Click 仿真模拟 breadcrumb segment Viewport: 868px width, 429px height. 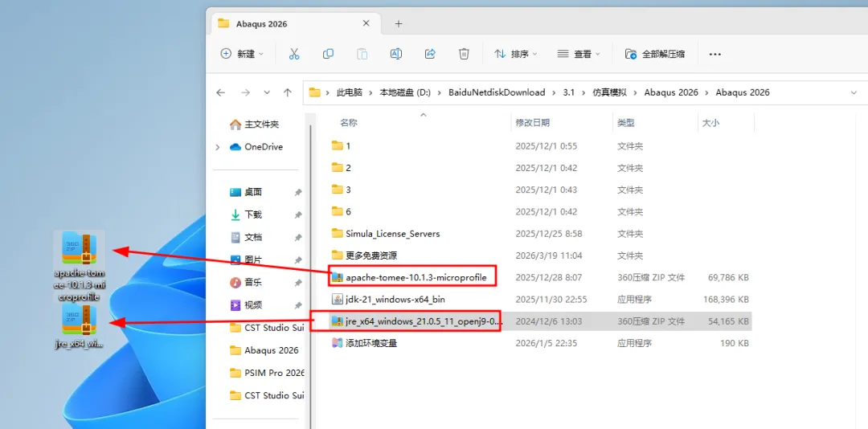(609, 92)
